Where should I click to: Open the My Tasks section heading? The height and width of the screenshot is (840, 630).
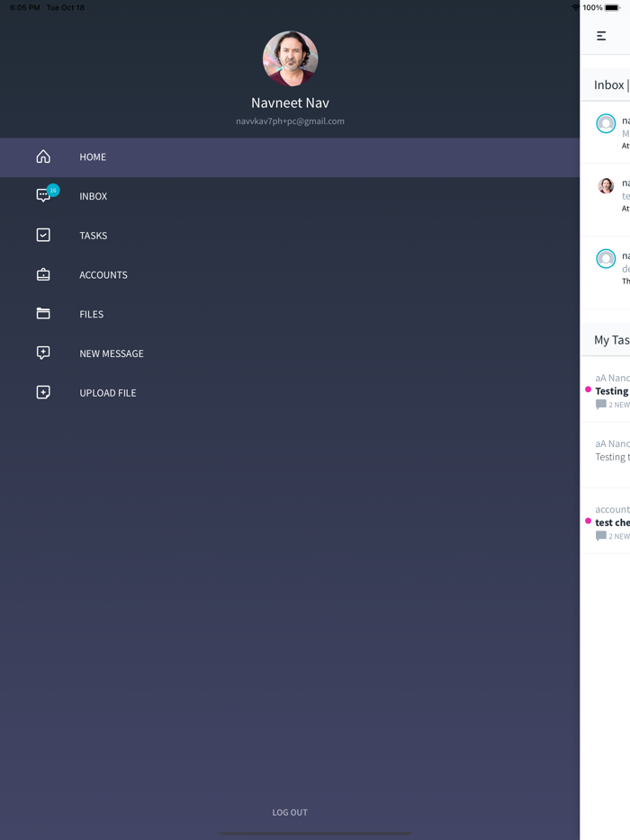pos(612,340)
